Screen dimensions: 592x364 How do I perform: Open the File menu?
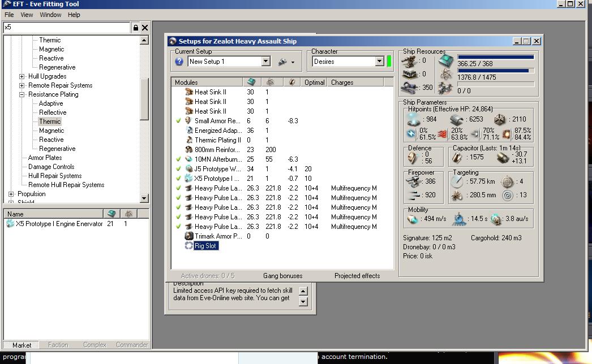point(9,15)
